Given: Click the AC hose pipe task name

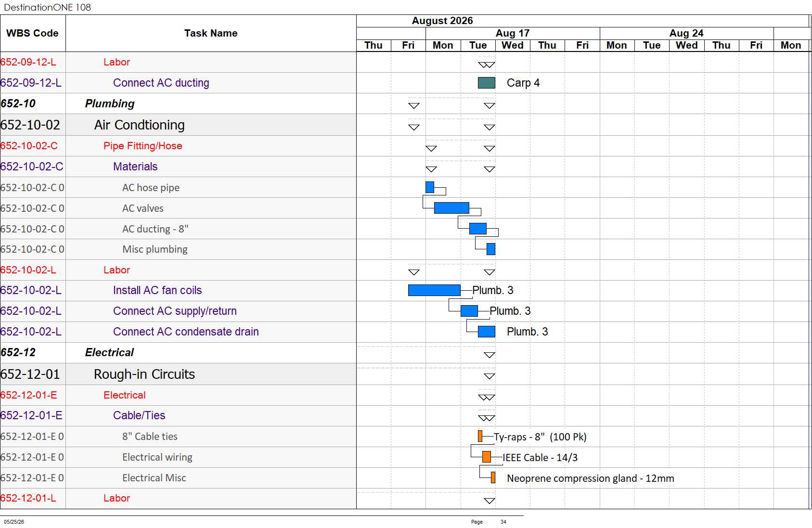Looking at the screenshot, I should (151, 188).
